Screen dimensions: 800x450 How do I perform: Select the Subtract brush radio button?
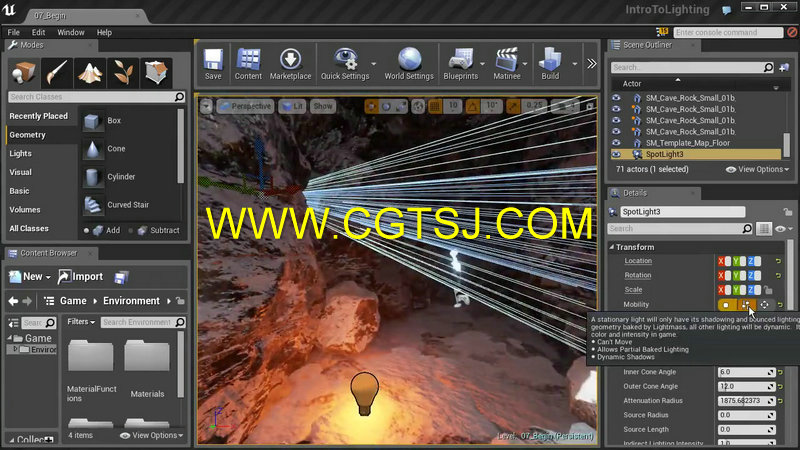tap(131, 231)
